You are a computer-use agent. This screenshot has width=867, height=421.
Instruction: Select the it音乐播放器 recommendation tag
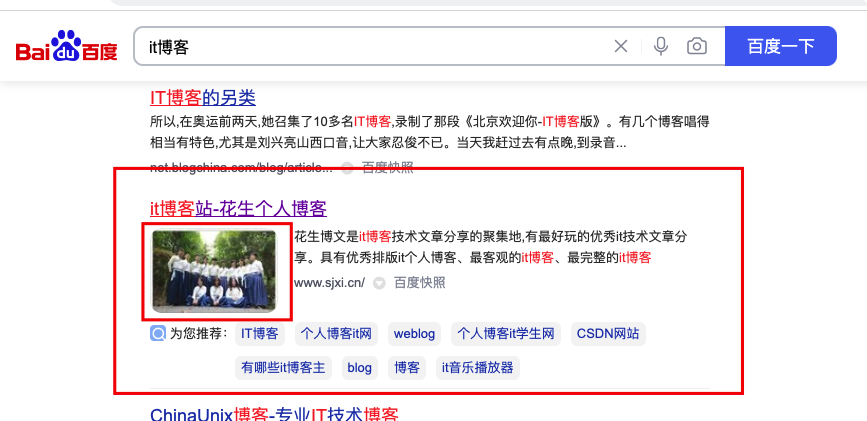(x=478, y=368)
